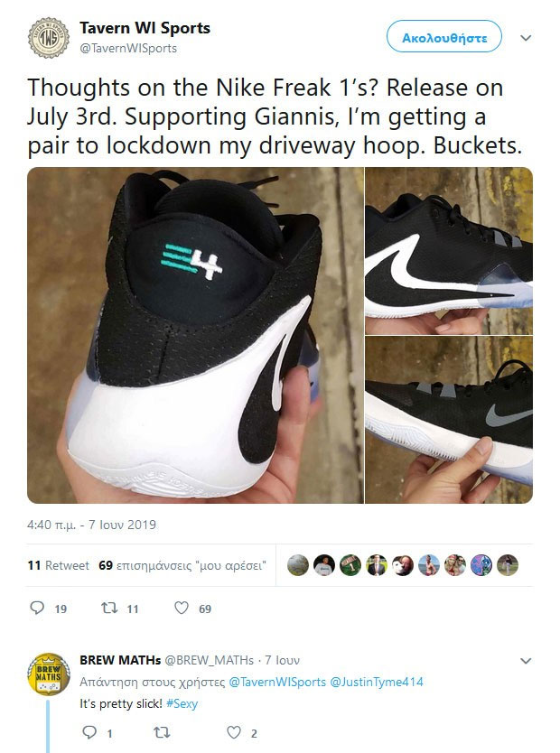Retweet the Nike Freak 1's tweet
560x753 pixels.
coord(109,608)
